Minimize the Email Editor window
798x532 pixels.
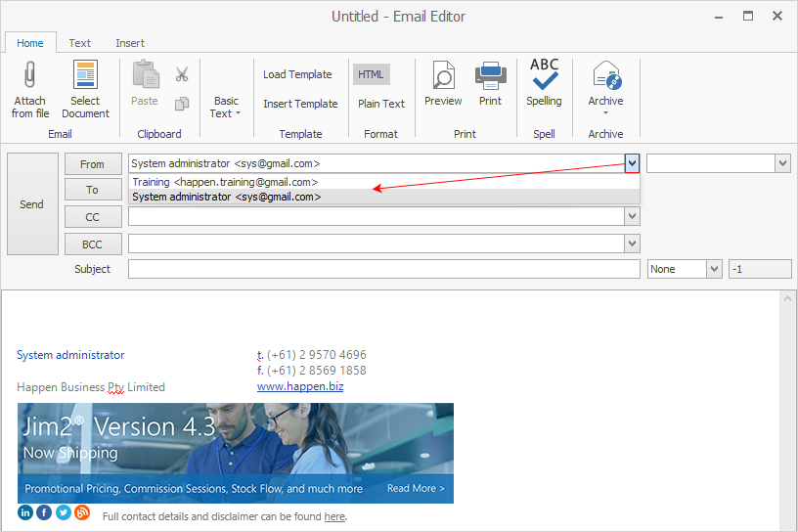click(x=719, y=17)
